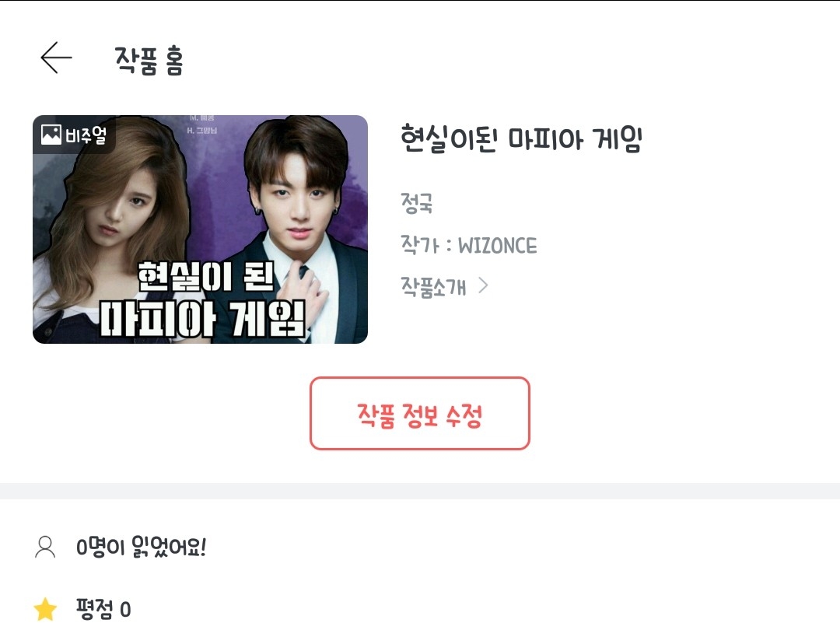Tap the 작품 홈 header title
Viewport: 840px width, 630px height.
149,60
